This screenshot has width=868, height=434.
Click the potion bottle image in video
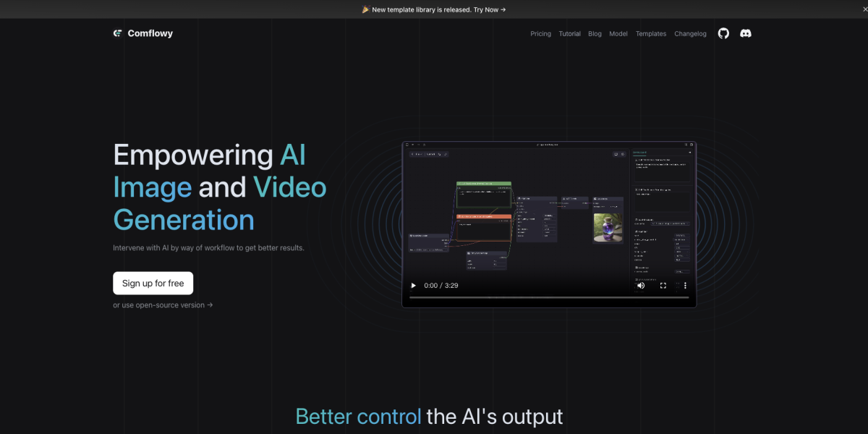point(608,226)
